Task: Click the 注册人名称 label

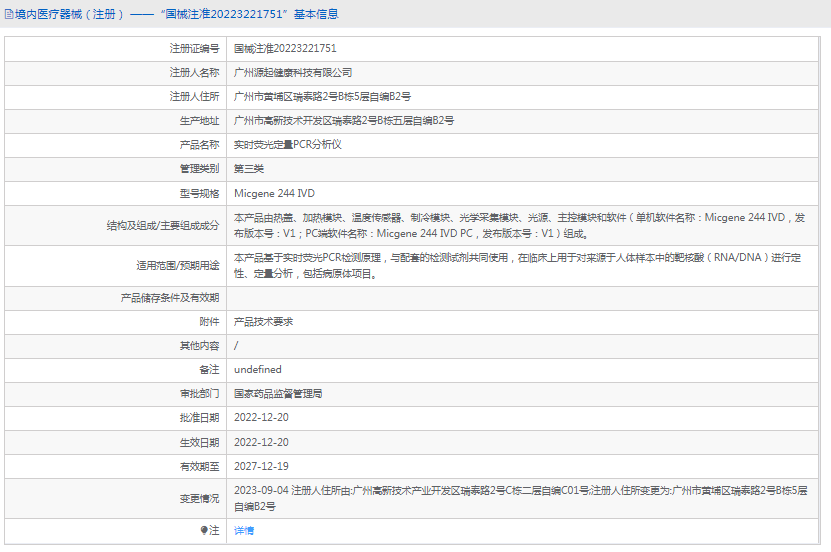Action: click(x=195, y=73)
